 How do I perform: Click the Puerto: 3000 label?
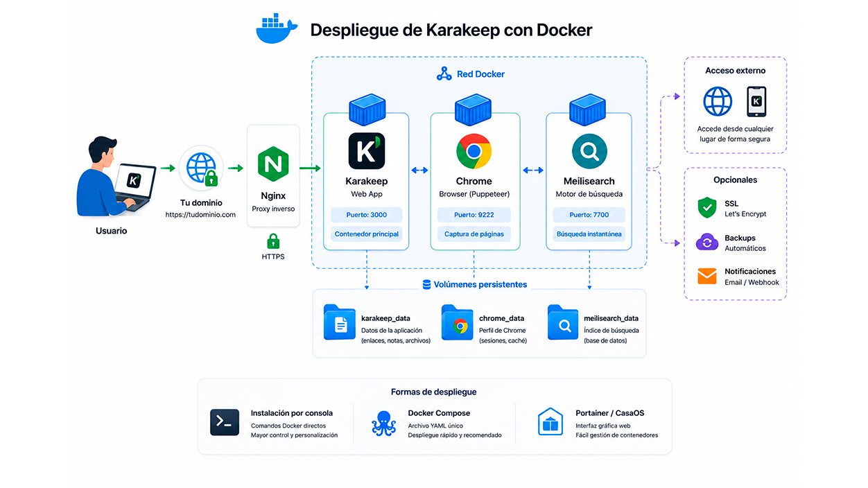(x=366, y=215)
